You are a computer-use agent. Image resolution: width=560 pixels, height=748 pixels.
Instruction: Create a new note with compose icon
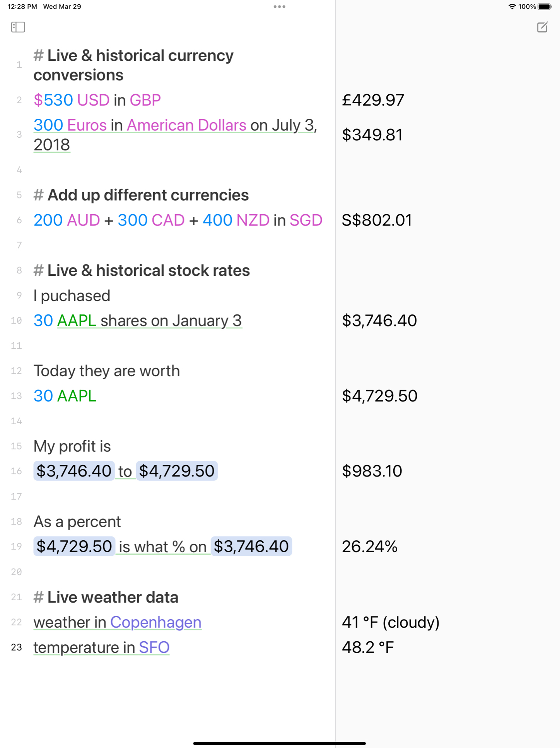[542, 27]
